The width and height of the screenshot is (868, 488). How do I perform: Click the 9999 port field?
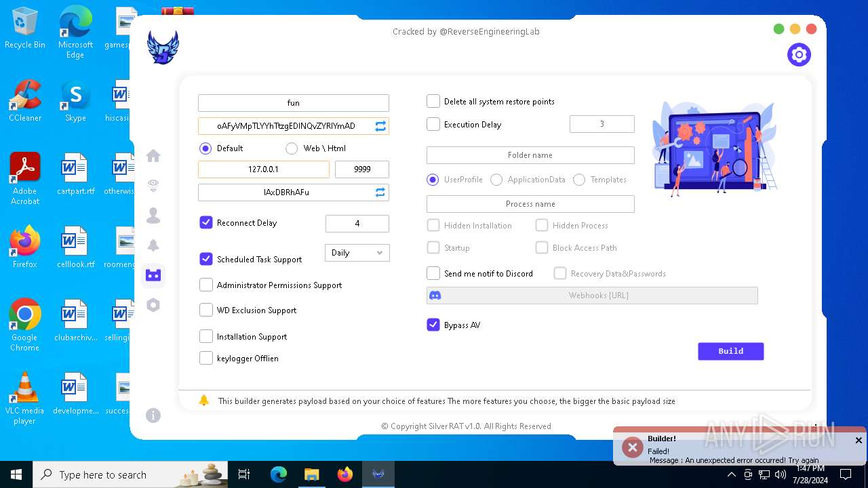(x=362, y=169)
